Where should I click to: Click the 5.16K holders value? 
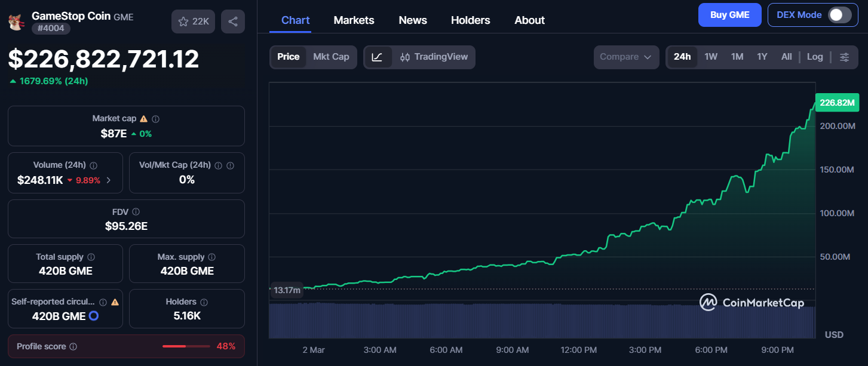click(x=187, y=316)
